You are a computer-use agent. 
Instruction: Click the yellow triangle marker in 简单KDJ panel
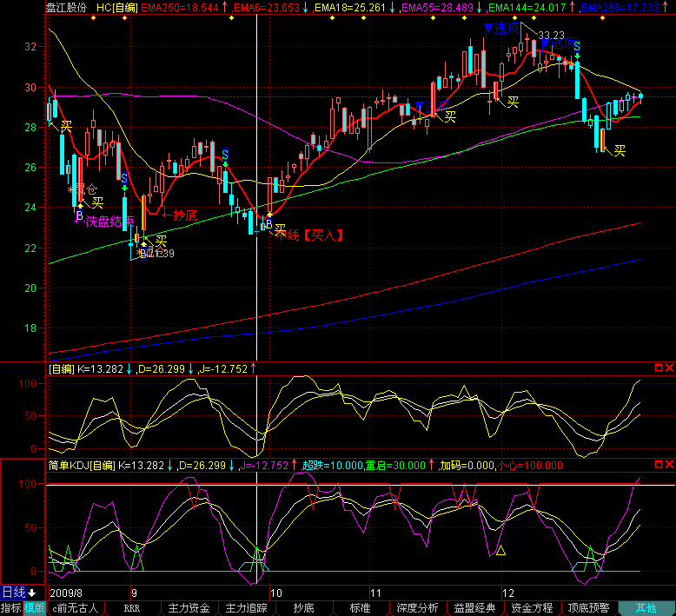point(500,551)
